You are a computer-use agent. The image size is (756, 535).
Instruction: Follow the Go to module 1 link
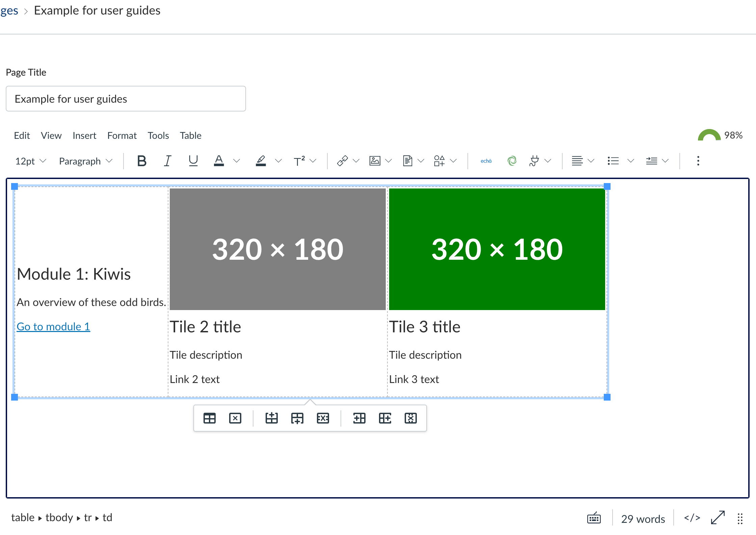tap(53, 327)
